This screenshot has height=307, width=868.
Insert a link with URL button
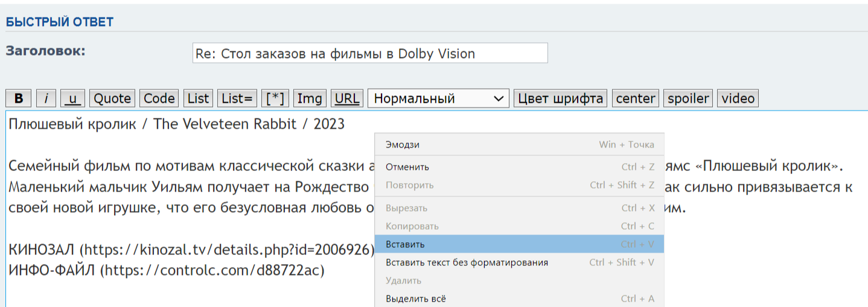pyautogui.click(x=347, y=99)
